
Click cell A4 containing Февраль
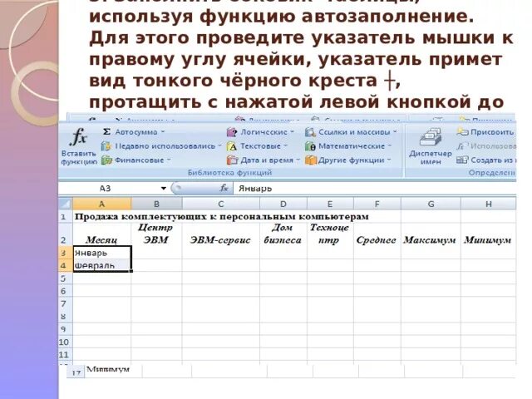pyautogui.click(x=102, y=265)
